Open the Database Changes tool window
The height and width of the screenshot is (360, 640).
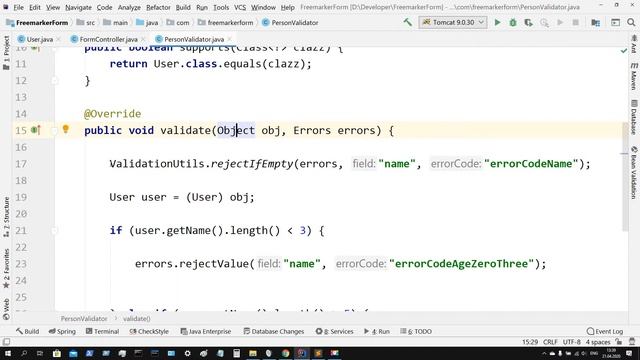click(x=273, y=331)
